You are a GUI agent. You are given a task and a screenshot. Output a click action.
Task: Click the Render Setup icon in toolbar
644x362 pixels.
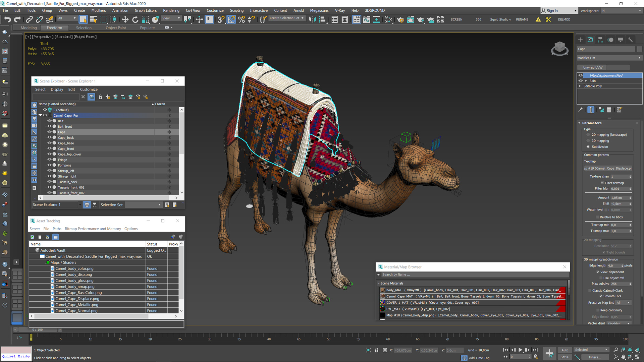(401, 19)
